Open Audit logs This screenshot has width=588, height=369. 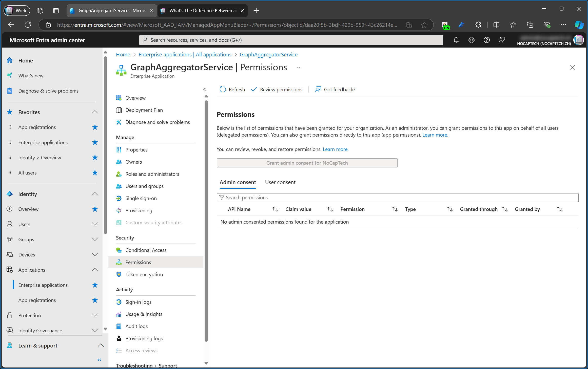pyautogui.click(x=136, y=326)
